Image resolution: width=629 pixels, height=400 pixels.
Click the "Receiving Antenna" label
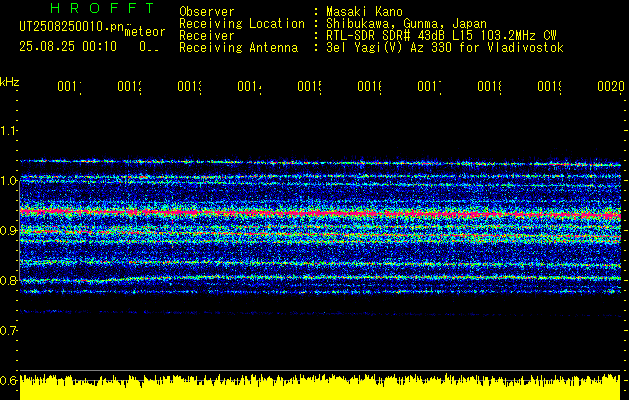pyautogui.click(x=239, y=48)
